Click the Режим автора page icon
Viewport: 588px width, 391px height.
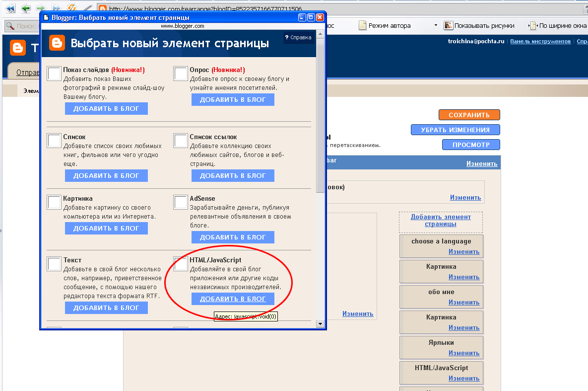362,25
